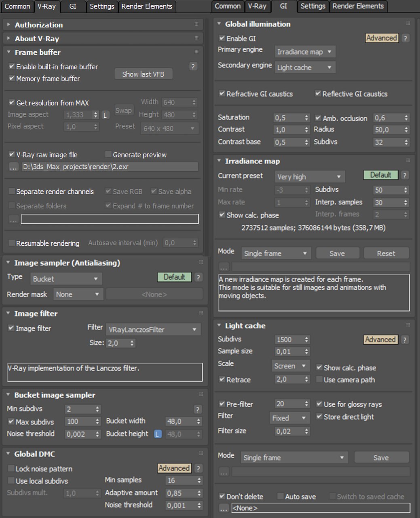Screen dimensions: 420x518
Task: Toggle Enable GI checkbox
Action: (222, 38)
